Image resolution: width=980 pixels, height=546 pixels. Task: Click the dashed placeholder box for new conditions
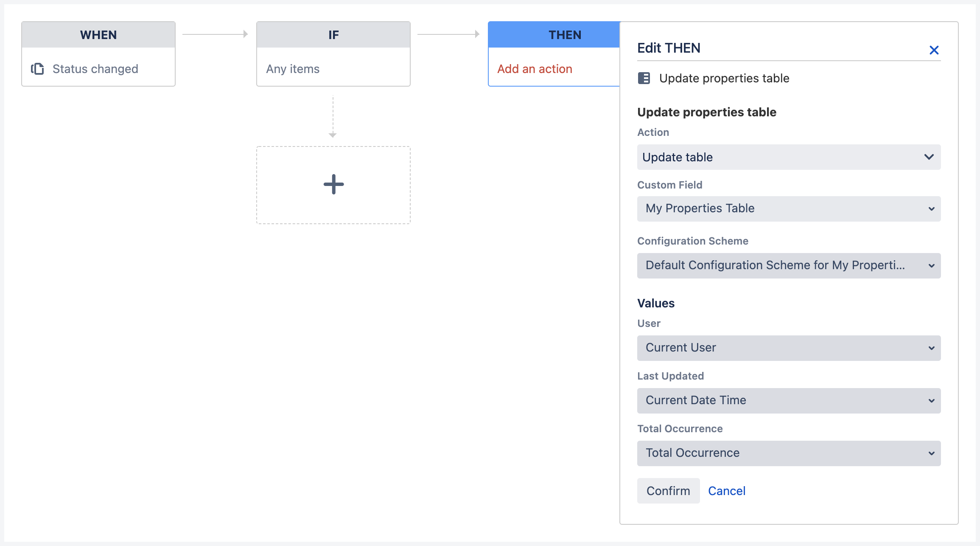click(333, 184)
